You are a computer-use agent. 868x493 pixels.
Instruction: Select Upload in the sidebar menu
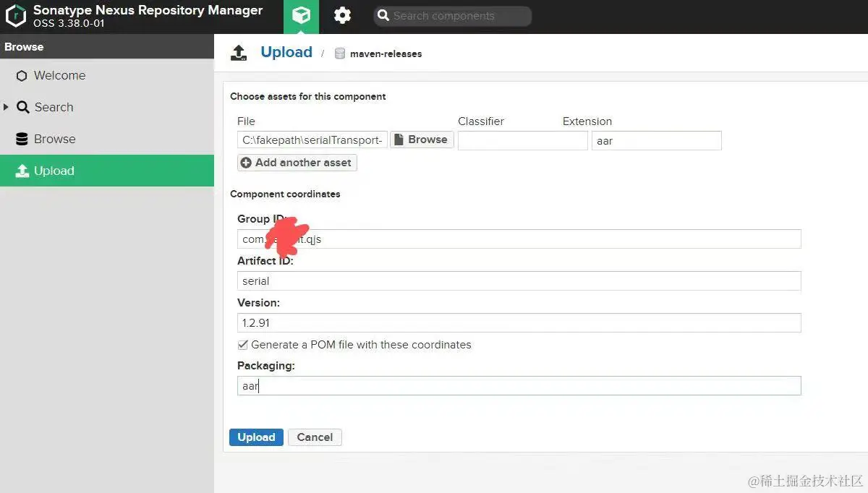107,171
